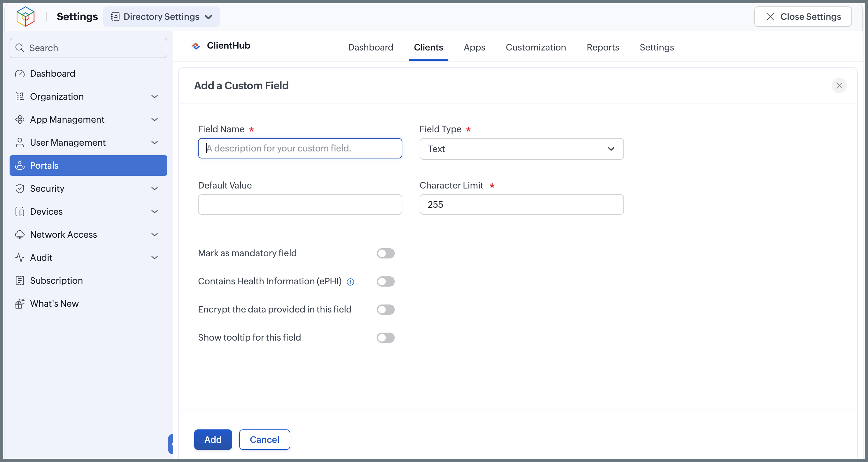Expand the Network Access section chevron

[x=155, y=235]
